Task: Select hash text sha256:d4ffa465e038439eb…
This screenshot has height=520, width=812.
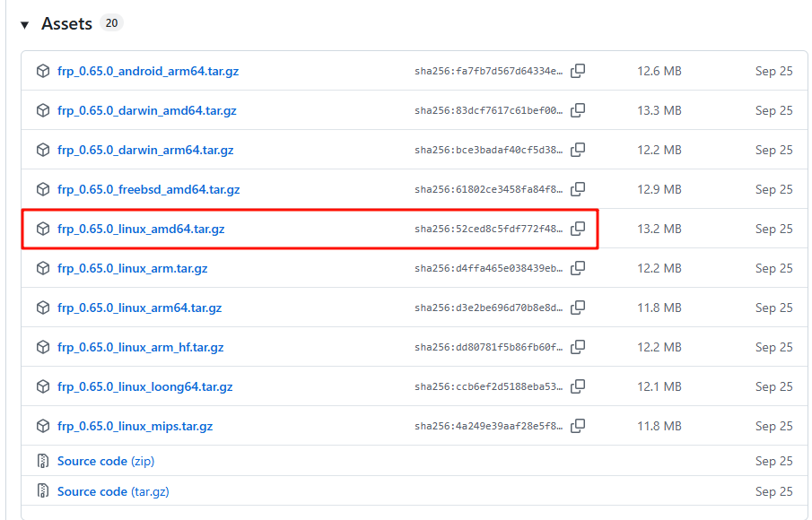Action: 488,269
